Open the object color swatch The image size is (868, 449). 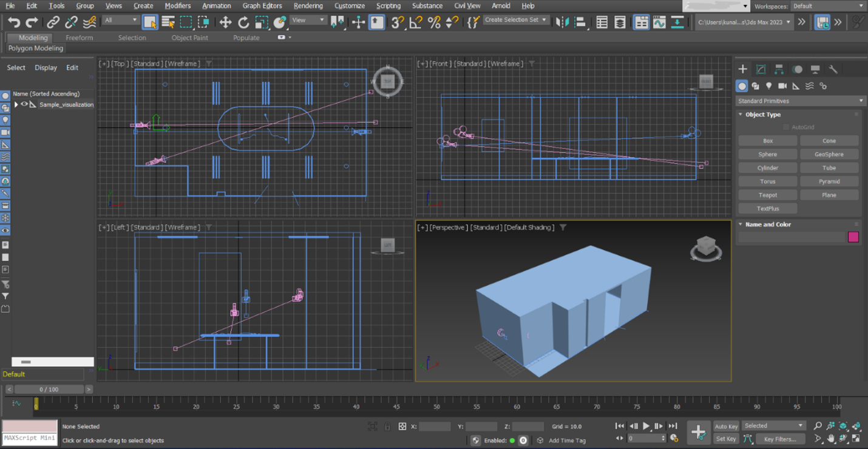tap(854, 237)
